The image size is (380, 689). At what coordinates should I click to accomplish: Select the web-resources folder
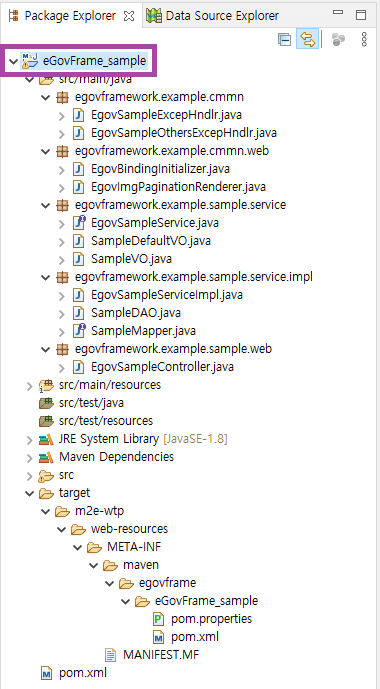point(129,529)
